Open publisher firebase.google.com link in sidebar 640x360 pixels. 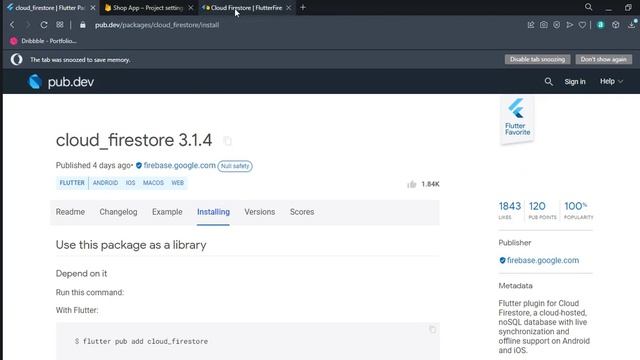542,260
